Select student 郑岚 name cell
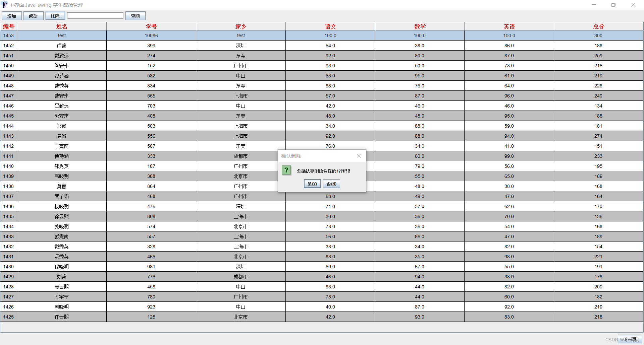 (x=62, y=126)
